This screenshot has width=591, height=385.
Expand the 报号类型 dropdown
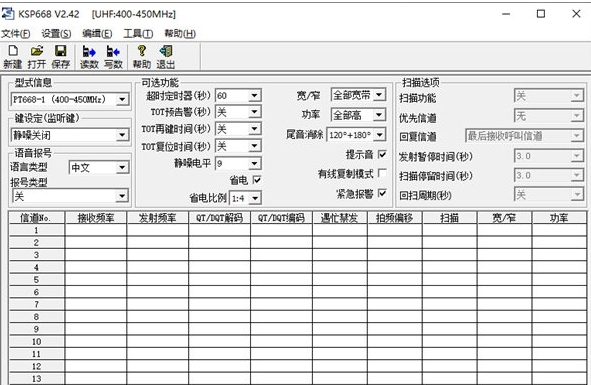pos(122,196)
